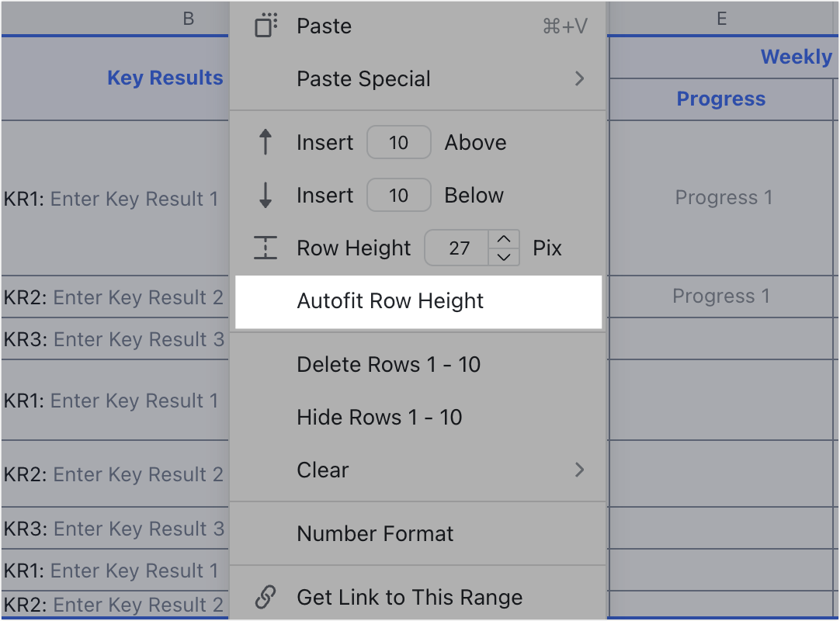Expand the Paste Special submenu
The width and height of the screenshot is (840, 621).
coord(578,78)
